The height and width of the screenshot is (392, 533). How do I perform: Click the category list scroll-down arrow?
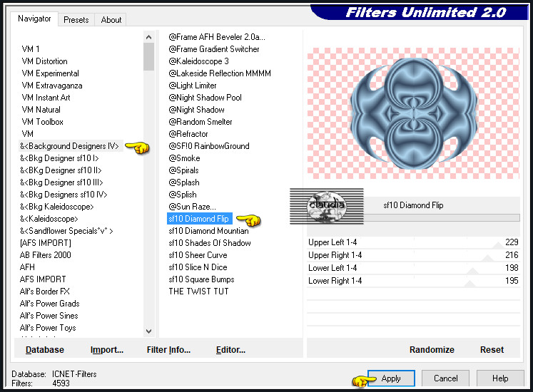[x=148, y=331]
